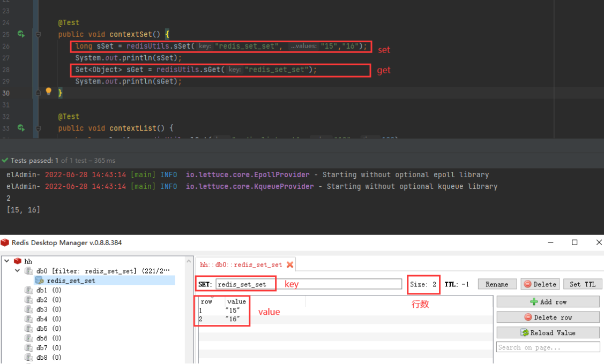This screenshot has width=604, height=364.
Task: Maximize the Redis Desktop Manager window
Action: tap(575, 242)
